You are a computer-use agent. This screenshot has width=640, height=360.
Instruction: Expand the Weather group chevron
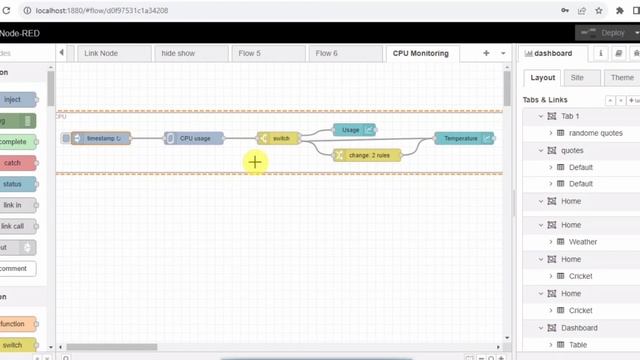pyautogui.click(x=550, y=242)
